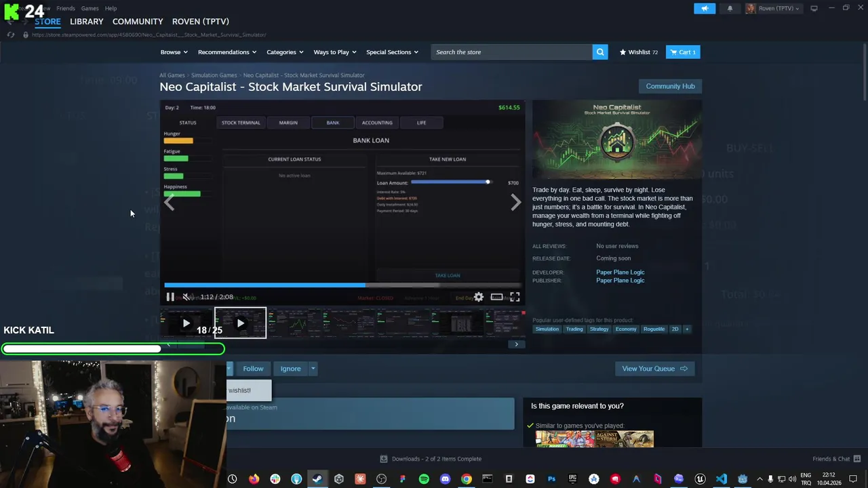Go to the previous media with the left arrow
The image size is (868, 488).
[x=170, y=202]
